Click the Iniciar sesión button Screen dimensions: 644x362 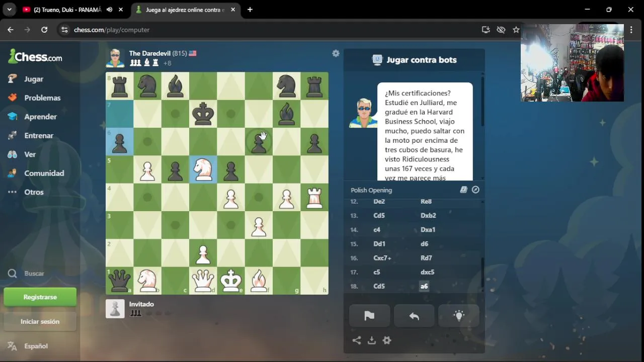click(x=40, y=321)
